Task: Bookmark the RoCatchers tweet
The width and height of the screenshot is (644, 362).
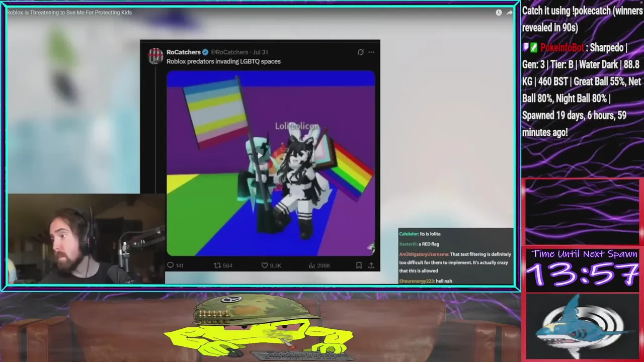Action: [359, 265]
